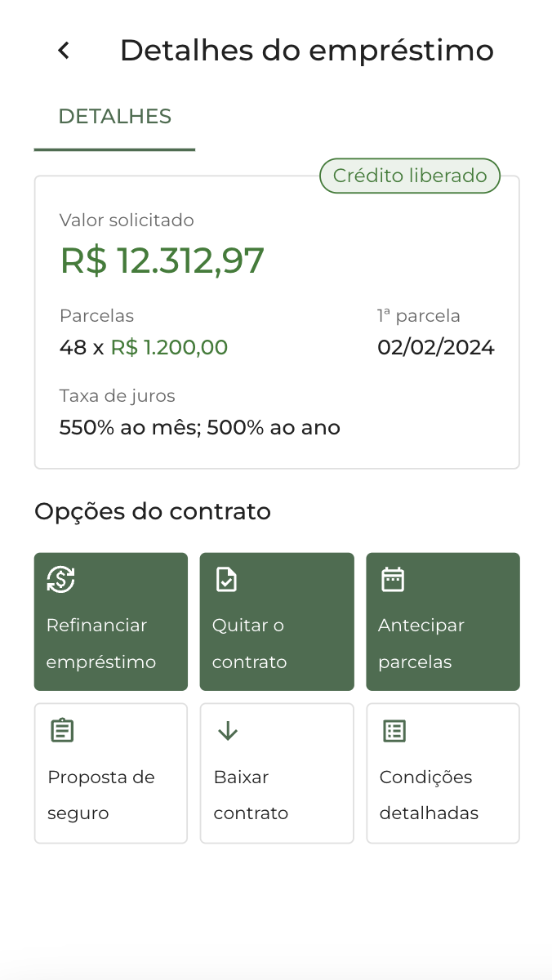The image size is (552, 980).
Task: Go back using the left arrow
Action: [x=64, y=51]
